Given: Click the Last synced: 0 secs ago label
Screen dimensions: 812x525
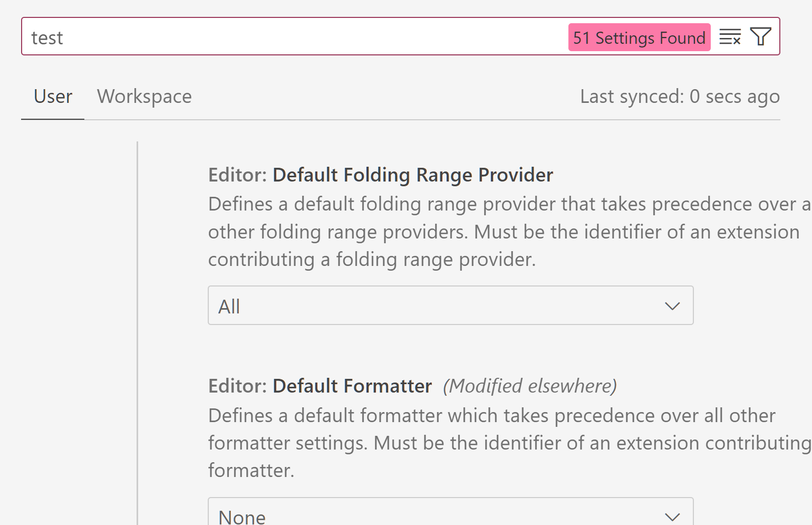Looking at the screenshot, I should 680,96.
